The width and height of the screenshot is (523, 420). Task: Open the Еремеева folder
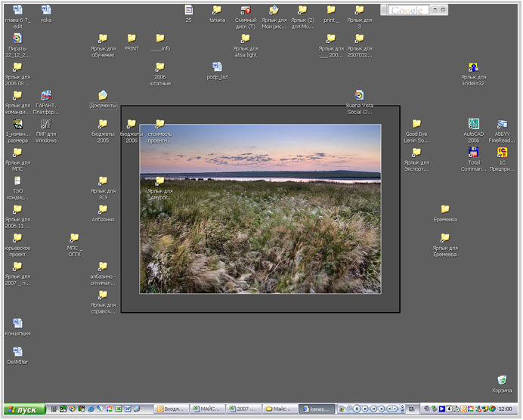click(x=445, y=213)
